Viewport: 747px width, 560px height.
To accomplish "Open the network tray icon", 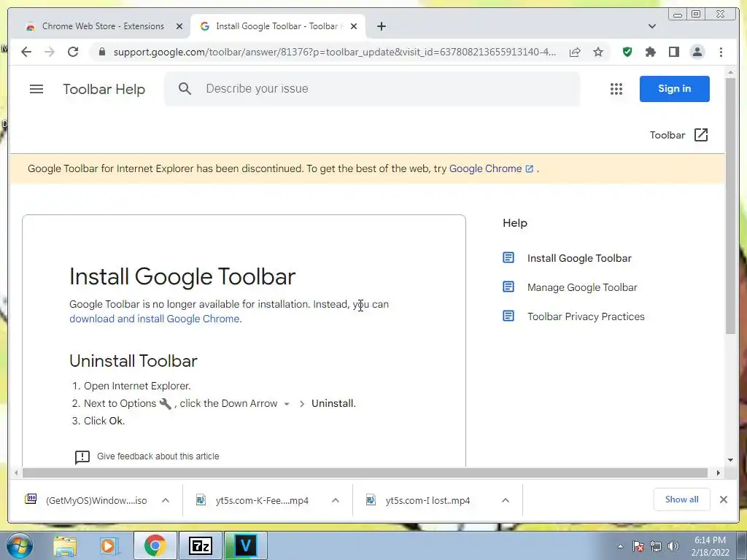I will 656,547.
